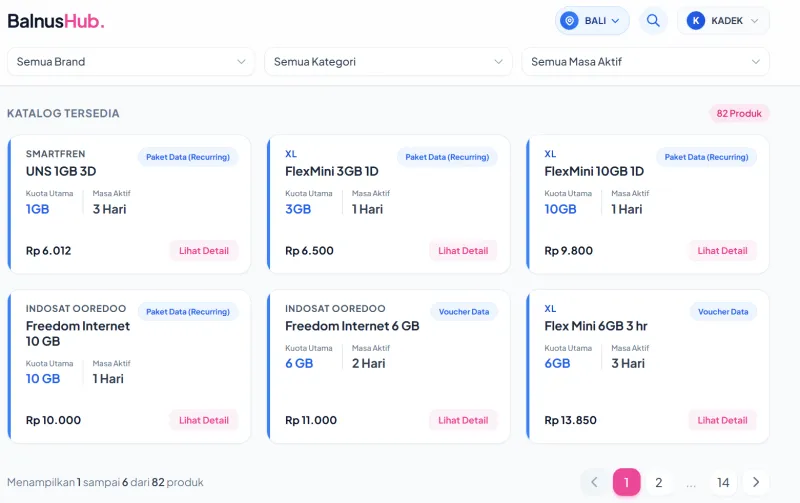800x503 pixels.
Task: Click the search magnifier icon
Action: coord(653,21)
